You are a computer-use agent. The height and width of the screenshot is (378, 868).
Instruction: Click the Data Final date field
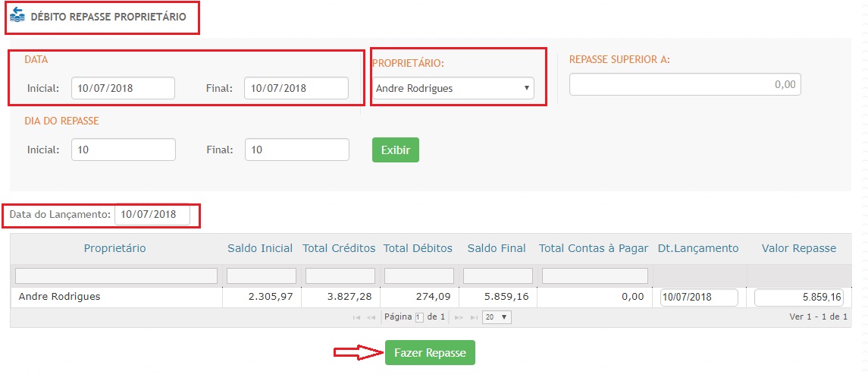[296, 88]
